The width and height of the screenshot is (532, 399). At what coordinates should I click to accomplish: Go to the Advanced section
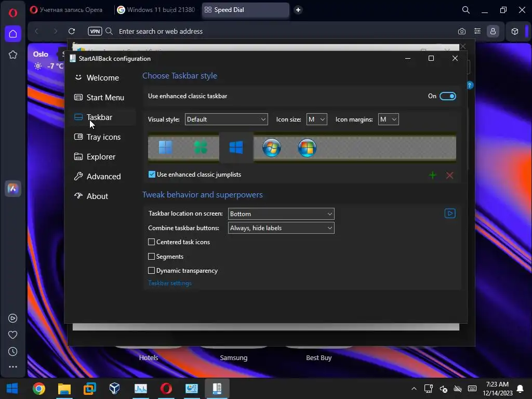98,177
